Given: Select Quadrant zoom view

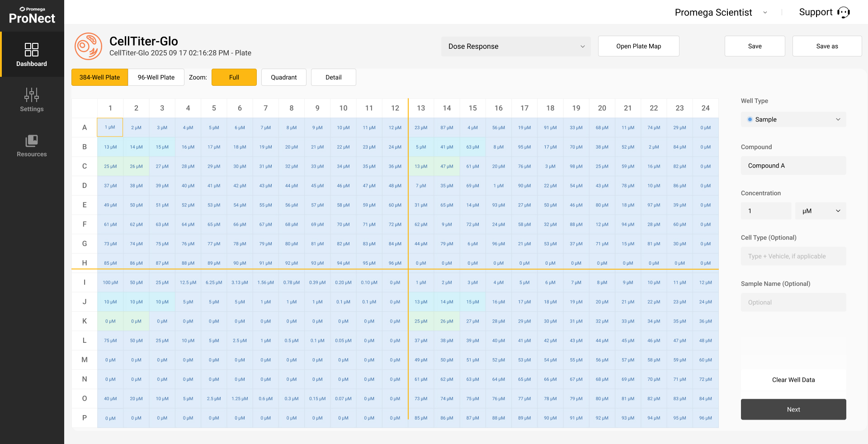Looking at the screenshot, I should [x=284, y=77].
